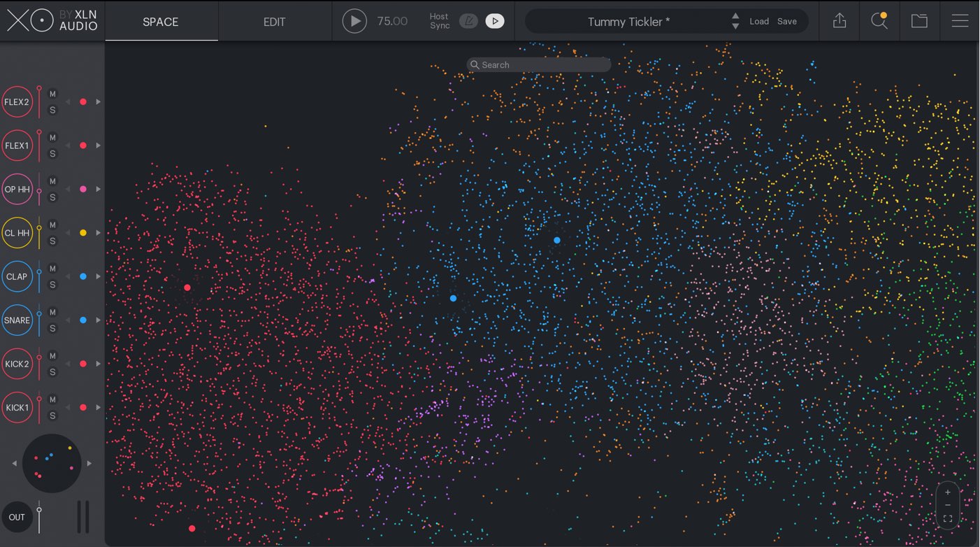Zoom out the sample space

pyautogui.click(x=948, y=505)
